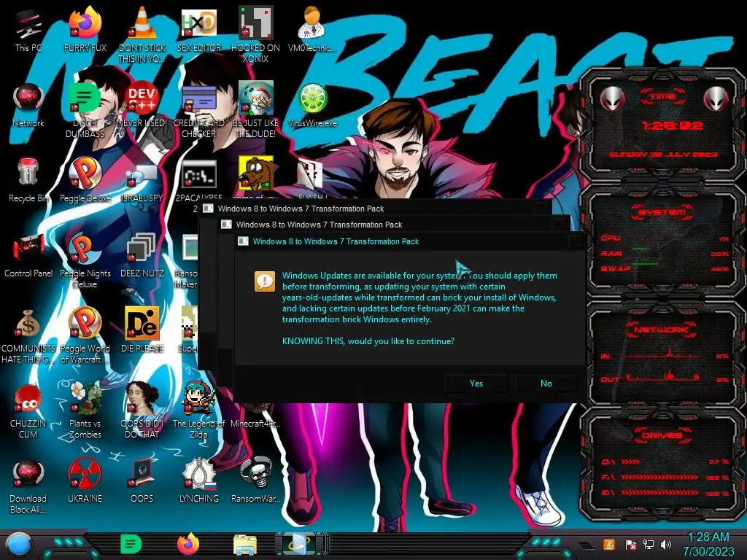
Task: Switch to the active Transformation Pack taskbar button
Action: coord(302,544)
